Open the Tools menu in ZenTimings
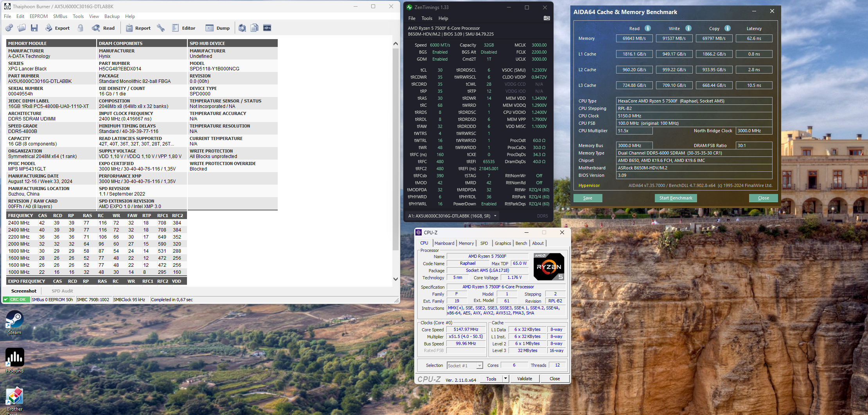The image size is (868, 415). click(427, 18)
